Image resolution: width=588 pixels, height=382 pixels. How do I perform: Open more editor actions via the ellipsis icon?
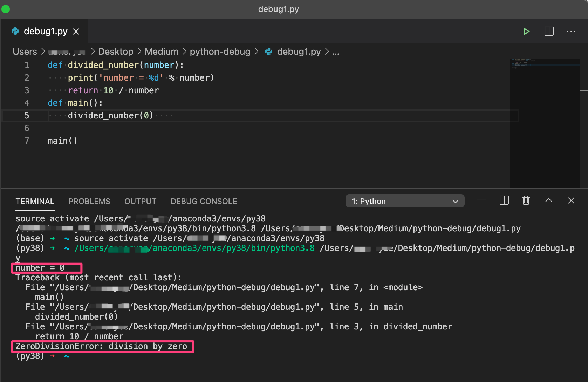coord(571,31)
